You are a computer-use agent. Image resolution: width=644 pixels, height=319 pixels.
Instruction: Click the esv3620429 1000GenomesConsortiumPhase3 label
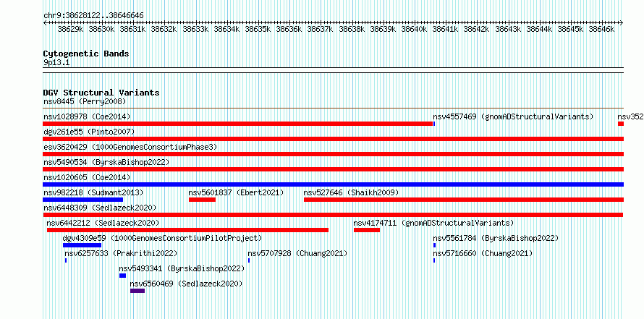point(130,147)
